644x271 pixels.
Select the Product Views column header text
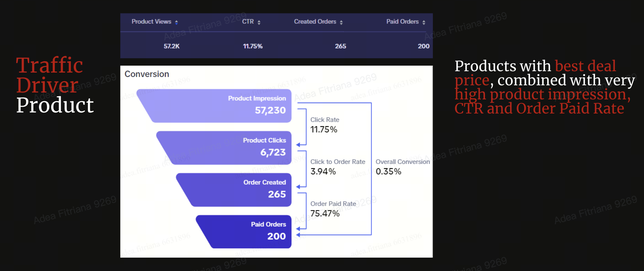[x=151, y=22]
